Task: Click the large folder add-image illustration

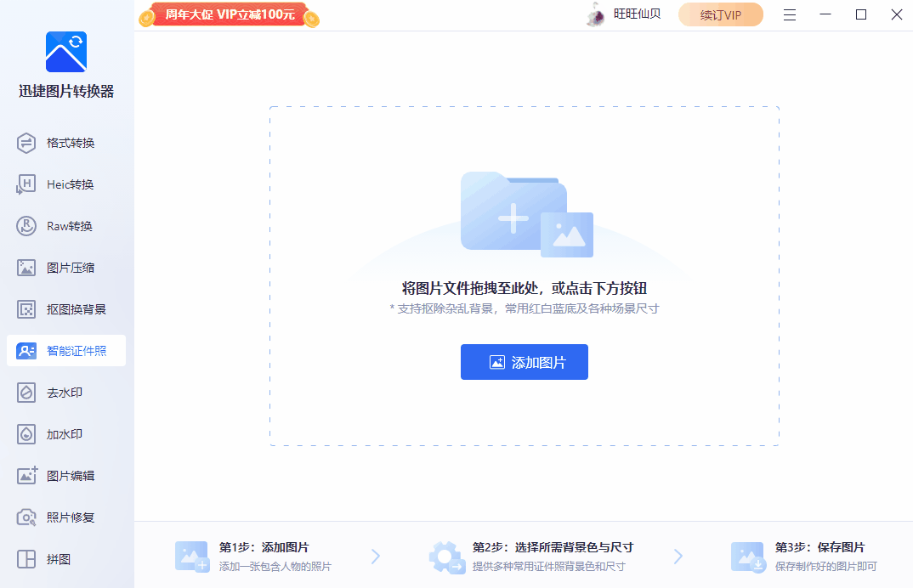Action: [x=526, y=214]
